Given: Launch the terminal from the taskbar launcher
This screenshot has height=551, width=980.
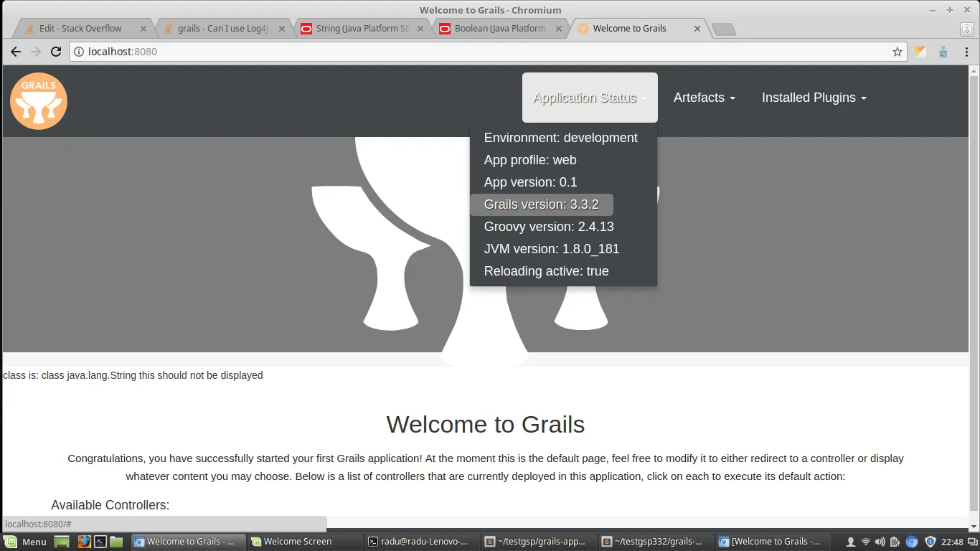Looking at the screenshot, I should click(x=100, y=542).
